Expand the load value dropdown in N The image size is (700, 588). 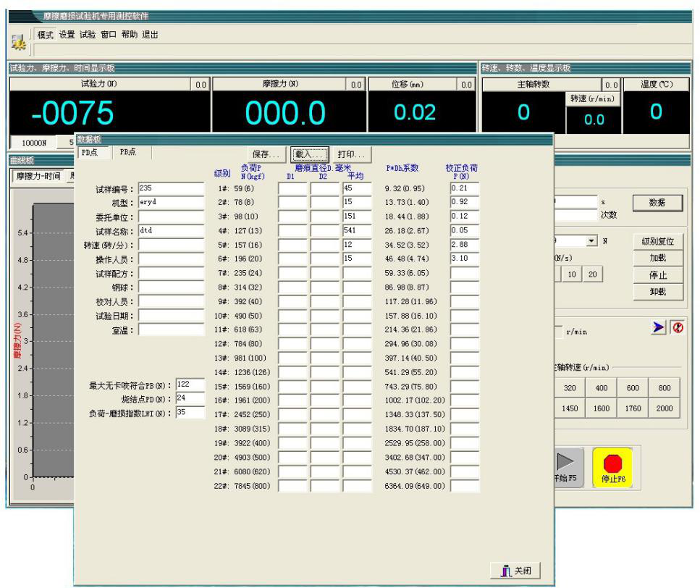[x=593, y=240]
